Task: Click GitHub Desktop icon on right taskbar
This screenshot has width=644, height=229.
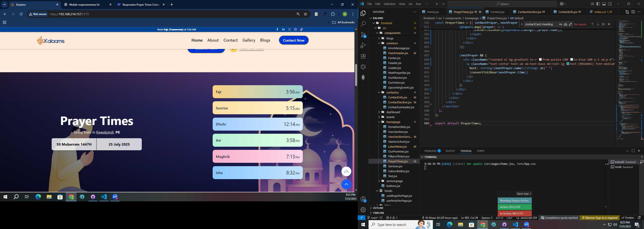Action: tap(504, 225)
